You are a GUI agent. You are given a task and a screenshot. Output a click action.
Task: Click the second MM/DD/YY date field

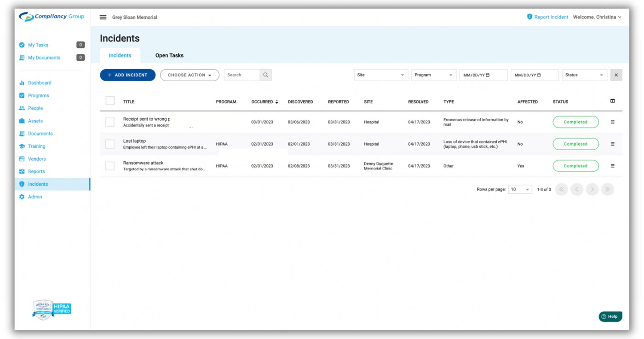tap(535, 75)
